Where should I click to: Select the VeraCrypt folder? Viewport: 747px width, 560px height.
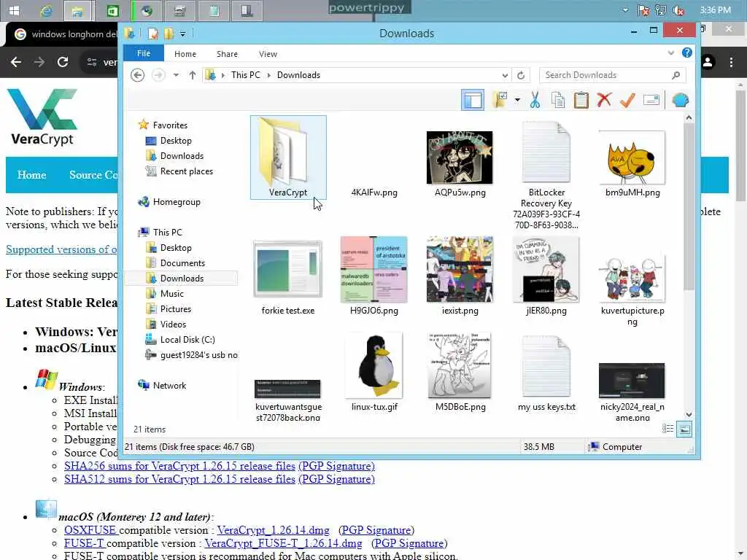(x=288, y=157)
